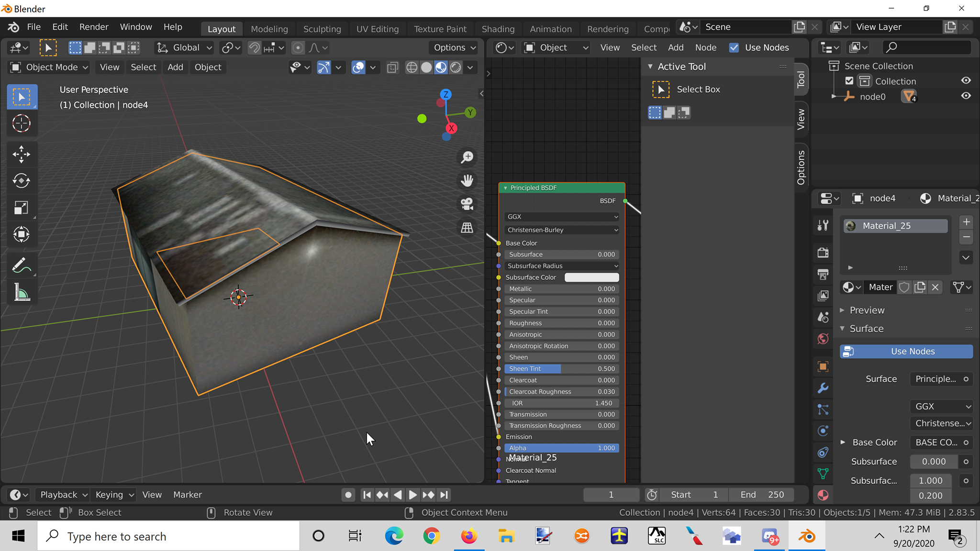This screenshot has height=551, width=980.
Task: Open the Material properties tab
Action: click(823, 495)
